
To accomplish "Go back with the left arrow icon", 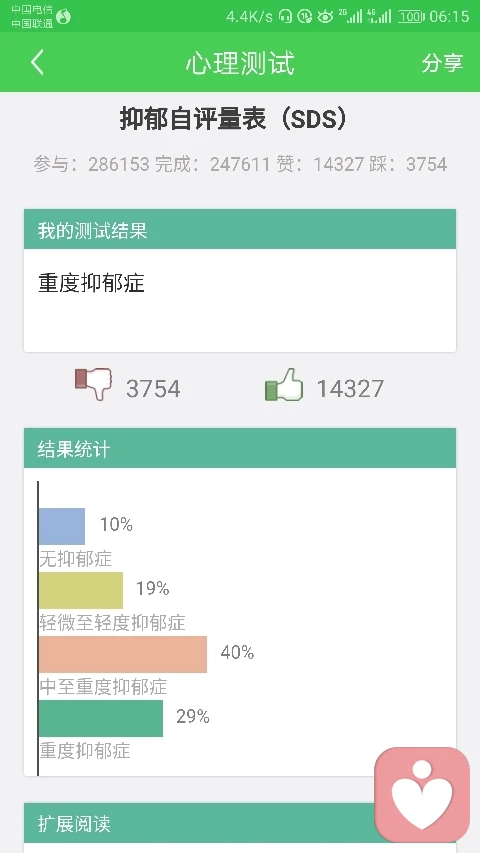I will (37, 62).
